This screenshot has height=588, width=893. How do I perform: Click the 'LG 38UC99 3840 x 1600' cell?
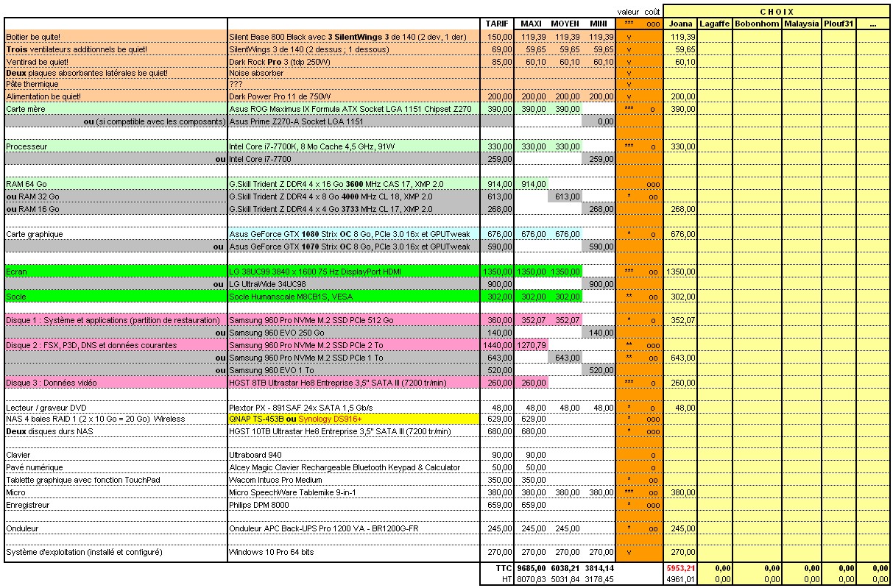pos(353,272)
